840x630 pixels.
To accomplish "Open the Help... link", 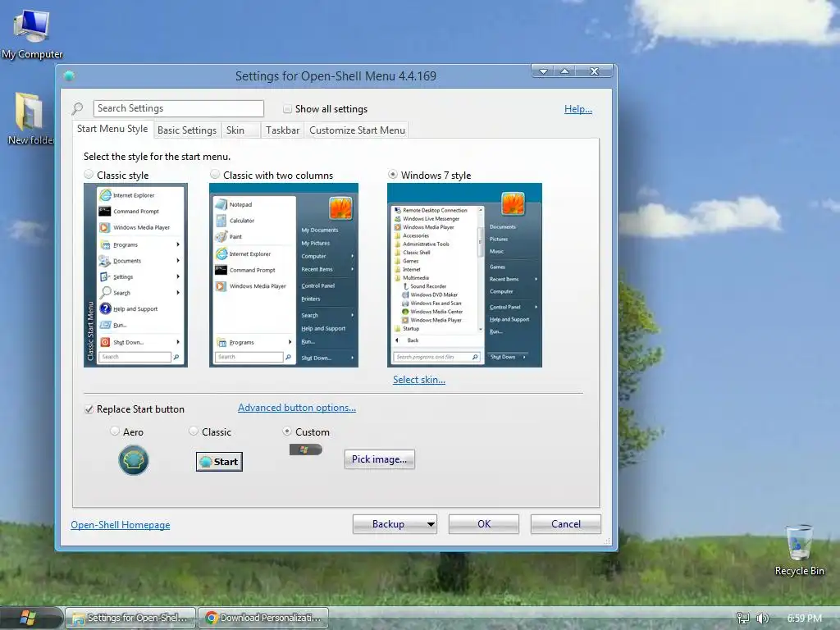I will click(578, 109).
